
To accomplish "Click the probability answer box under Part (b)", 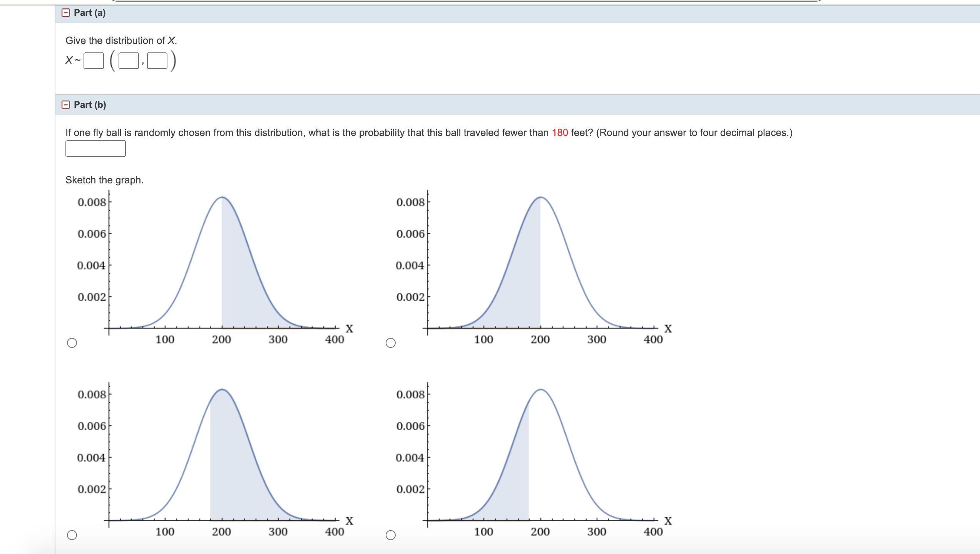I will (x=95, y=148).
